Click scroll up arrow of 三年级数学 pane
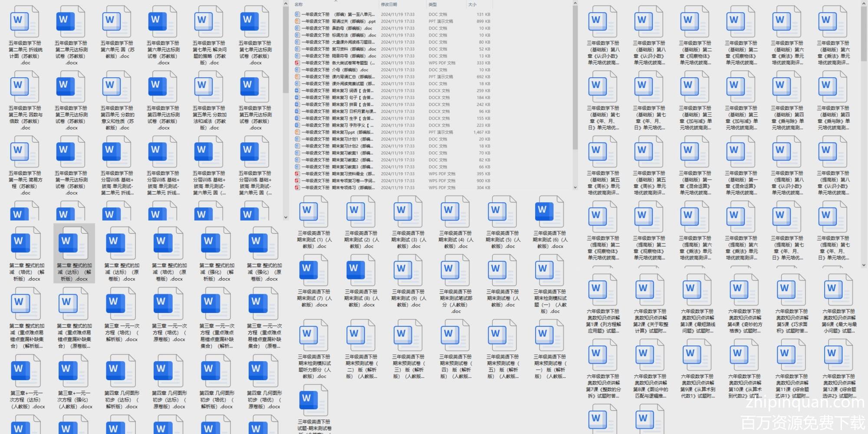Screen dimensions: 868x434 864,3
